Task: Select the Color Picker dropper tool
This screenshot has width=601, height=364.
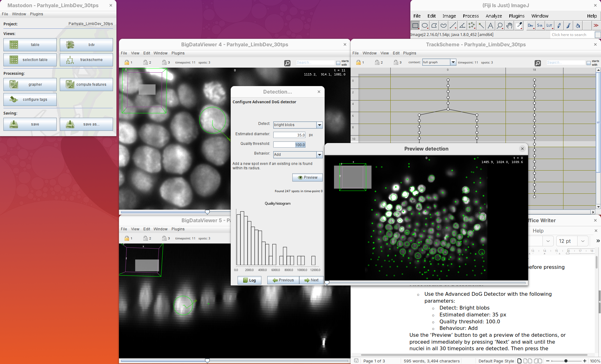Action: pos(519,26)
